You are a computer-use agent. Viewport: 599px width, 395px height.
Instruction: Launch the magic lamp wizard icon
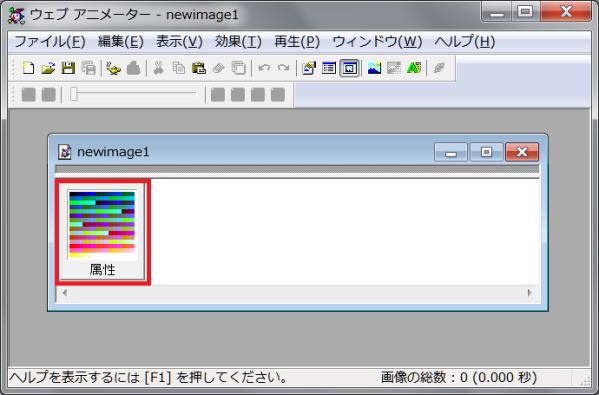tap(113, 68)
